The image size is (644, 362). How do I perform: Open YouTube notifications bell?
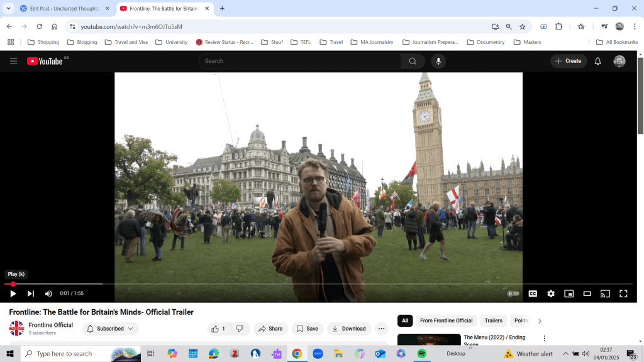(x=598, y=61)
